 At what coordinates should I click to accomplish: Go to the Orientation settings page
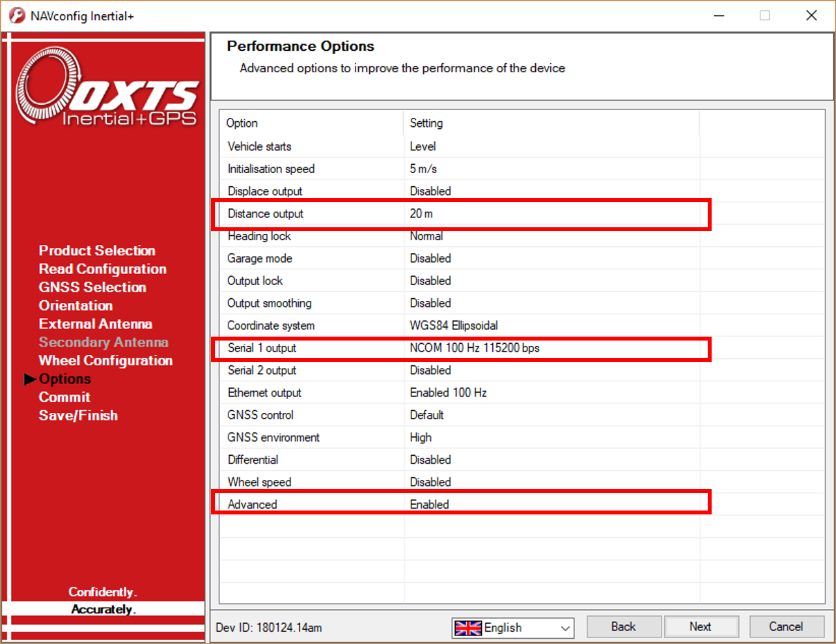tap(75, 305)
